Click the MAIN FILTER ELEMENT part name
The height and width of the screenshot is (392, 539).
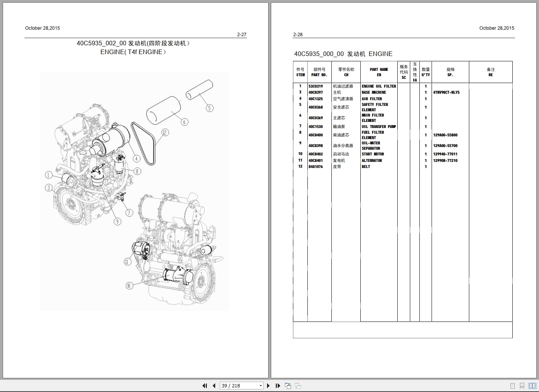coord(373,118)
